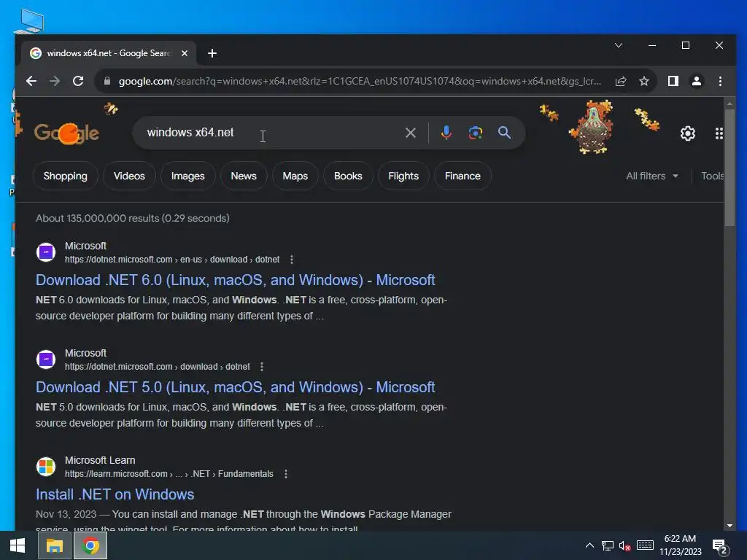Expand the tab search chevron in title bar

[619, 46]
